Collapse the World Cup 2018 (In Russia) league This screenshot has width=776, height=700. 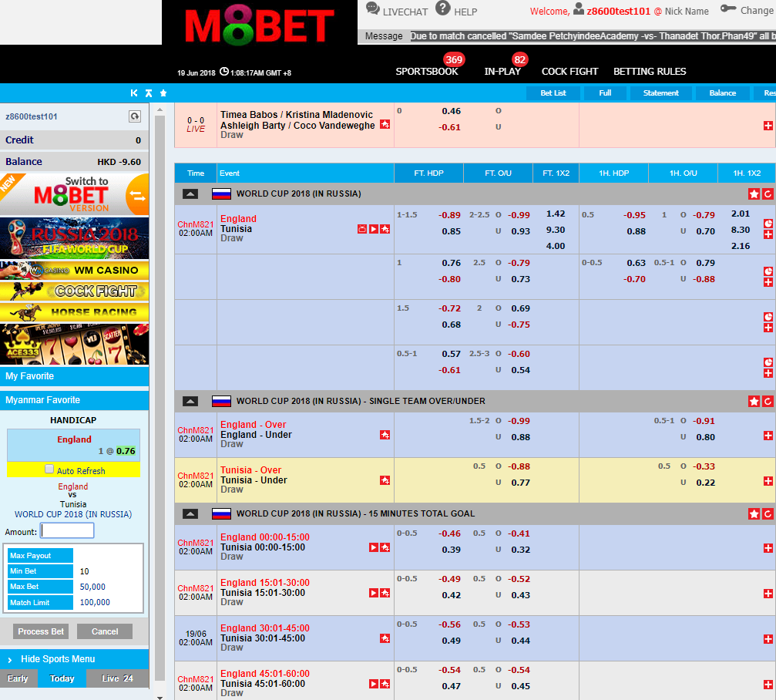click(x=190, y=194)
